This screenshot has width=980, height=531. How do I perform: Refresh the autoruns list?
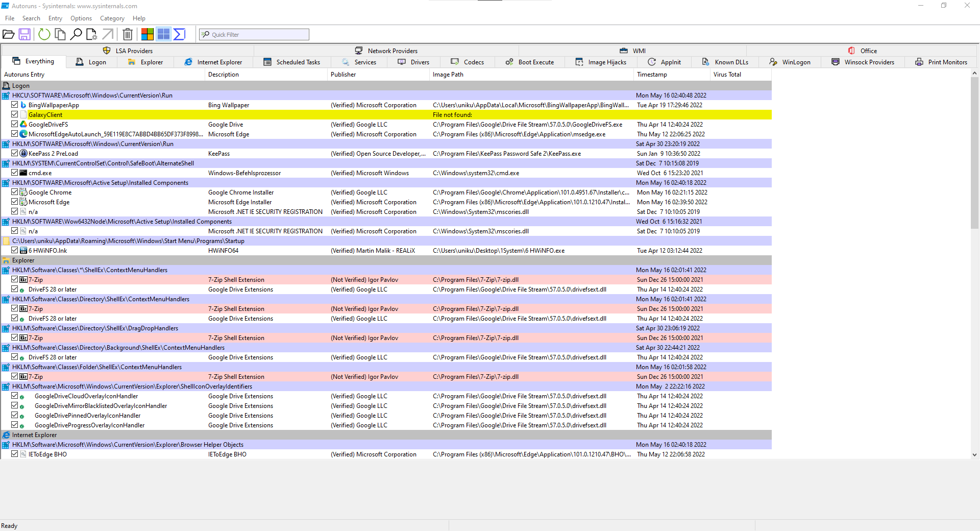(x=44, y=34)
